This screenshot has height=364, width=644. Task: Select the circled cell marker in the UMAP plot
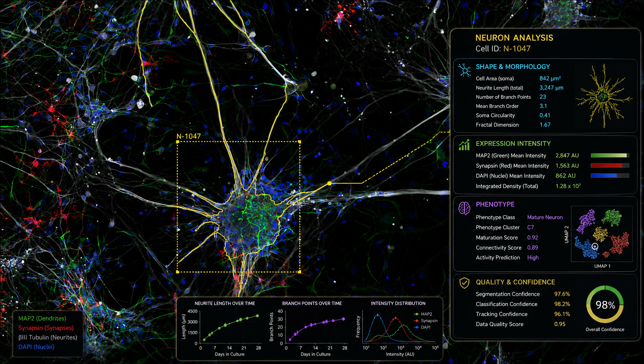[595, 246]
